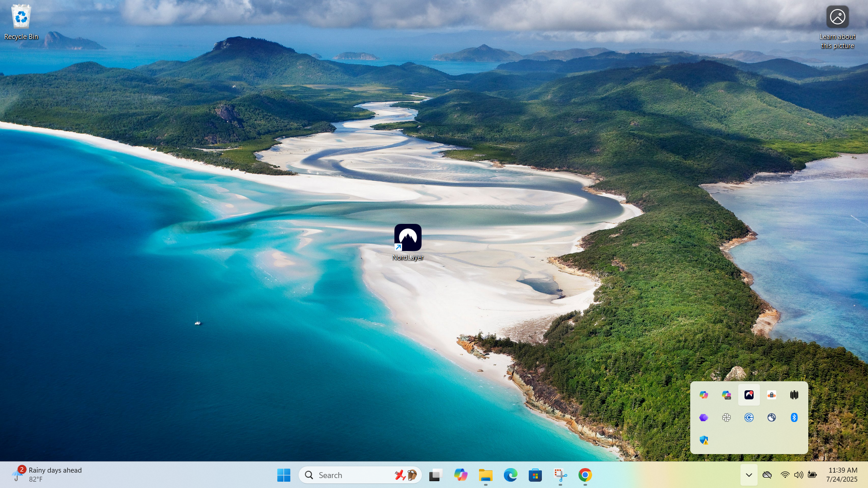Select the Bluetooth icon in the tray
This screenshot has width=868, height=488.
[794, 417]
